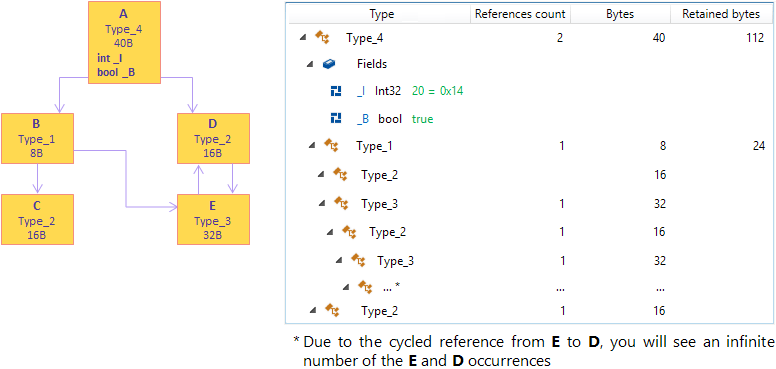Click the _I Int32 field icon
Viewport: 776px width, 369px height.
[x=337, y=91]
